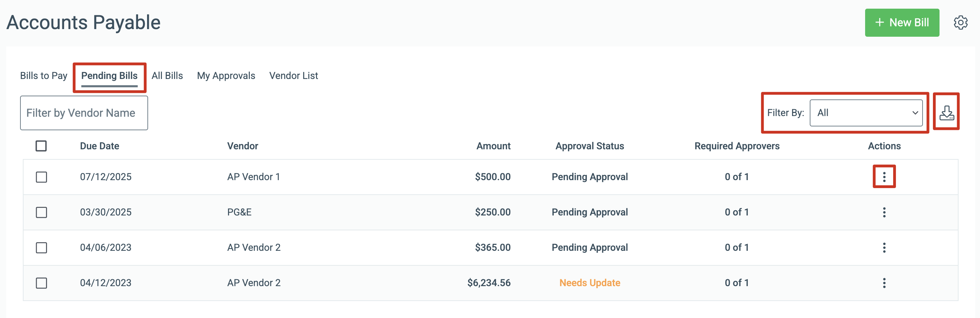Open the All Bills tab
Screen dimensions: 980x318
pos(167,76)
